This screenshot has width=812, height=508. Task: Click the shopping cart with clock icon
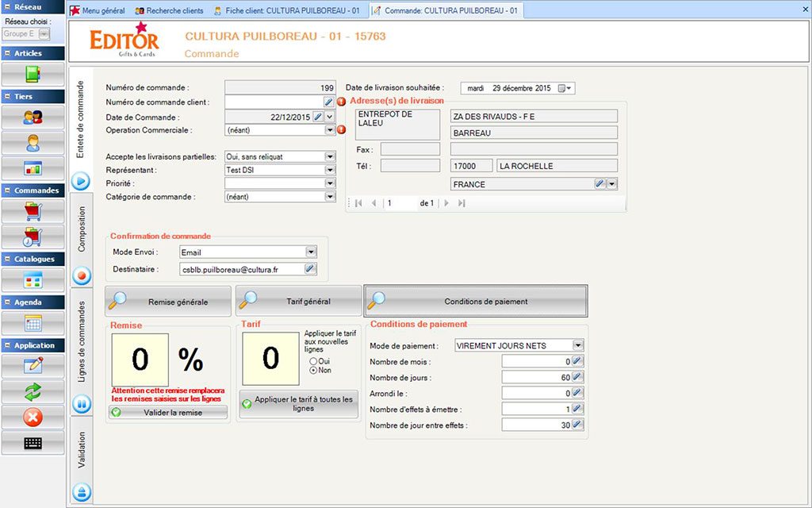(33, 237)
